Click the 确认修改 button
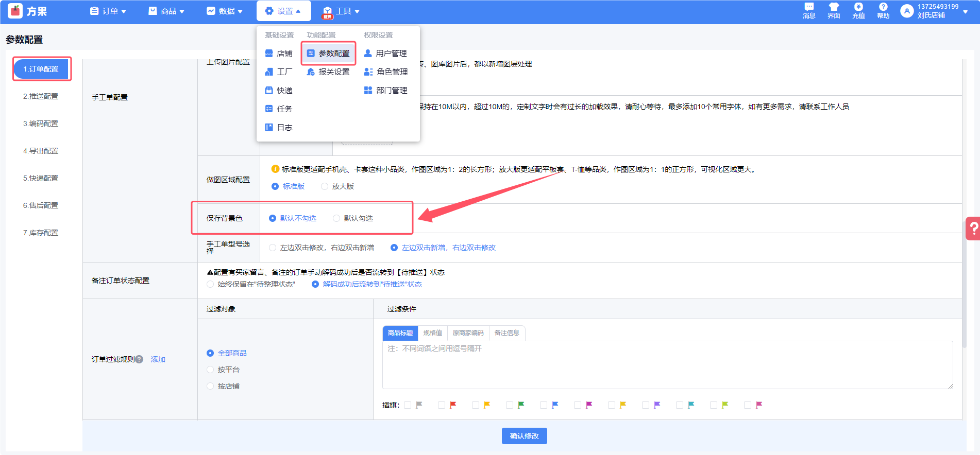This screenshot has width=980, height=455. click(524, 436)
